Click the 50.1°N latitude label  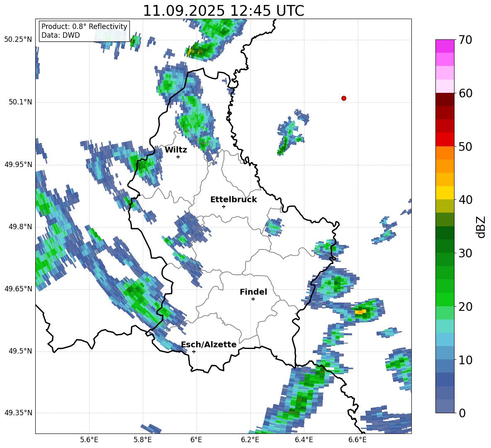coord(20,102)
